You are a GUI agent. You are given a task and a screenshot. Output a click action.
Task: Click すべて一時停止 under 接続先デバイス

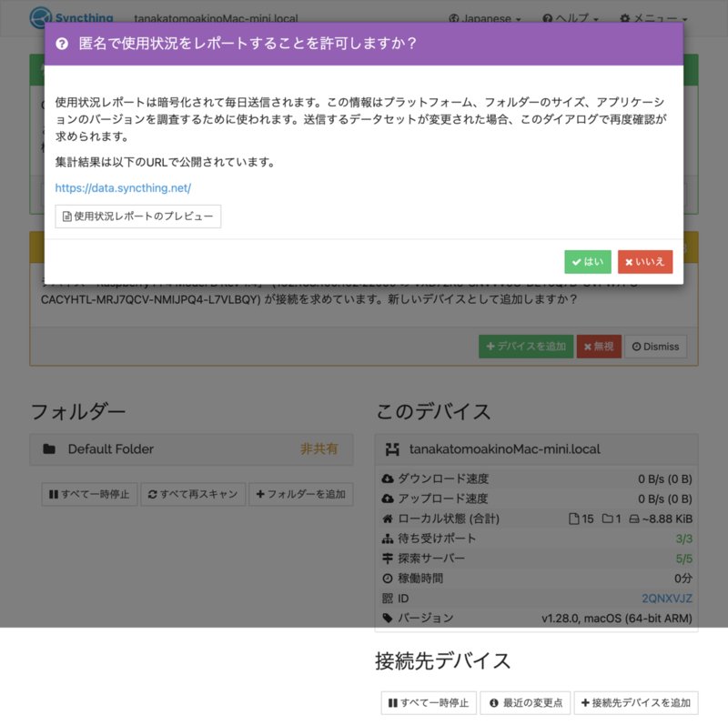[x=429, y=703]
